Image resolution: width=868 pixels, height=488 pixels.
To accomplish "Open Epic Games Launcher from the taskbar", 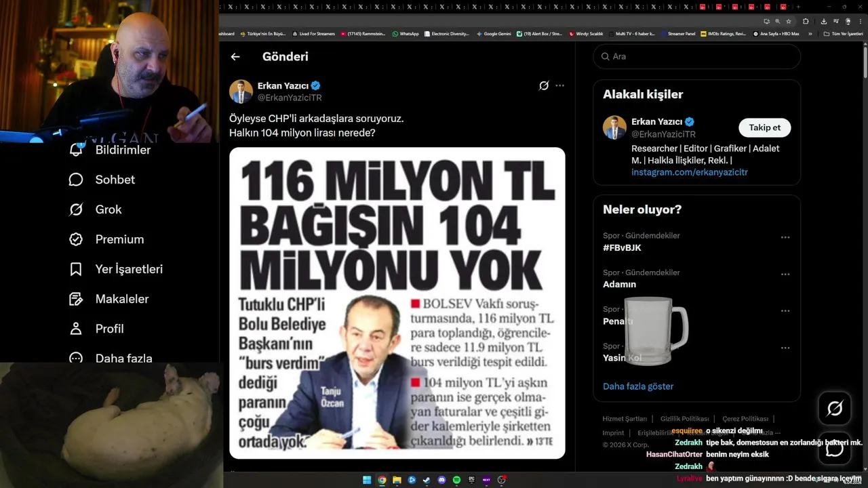I will pos(471,480).
